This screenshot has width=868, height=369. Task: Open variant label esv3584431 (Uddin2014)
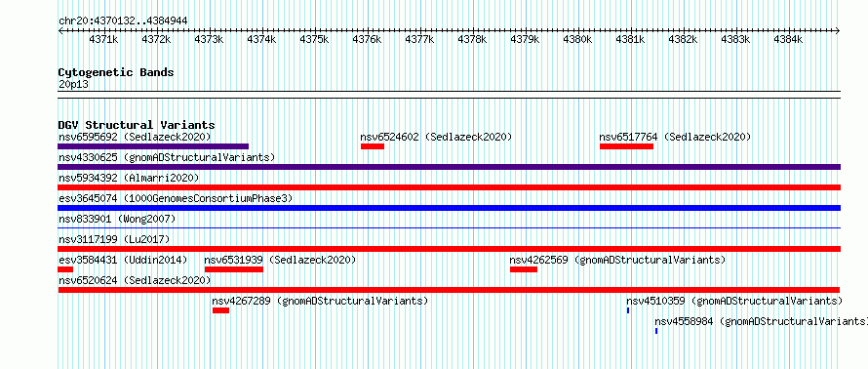click(123, 260)
